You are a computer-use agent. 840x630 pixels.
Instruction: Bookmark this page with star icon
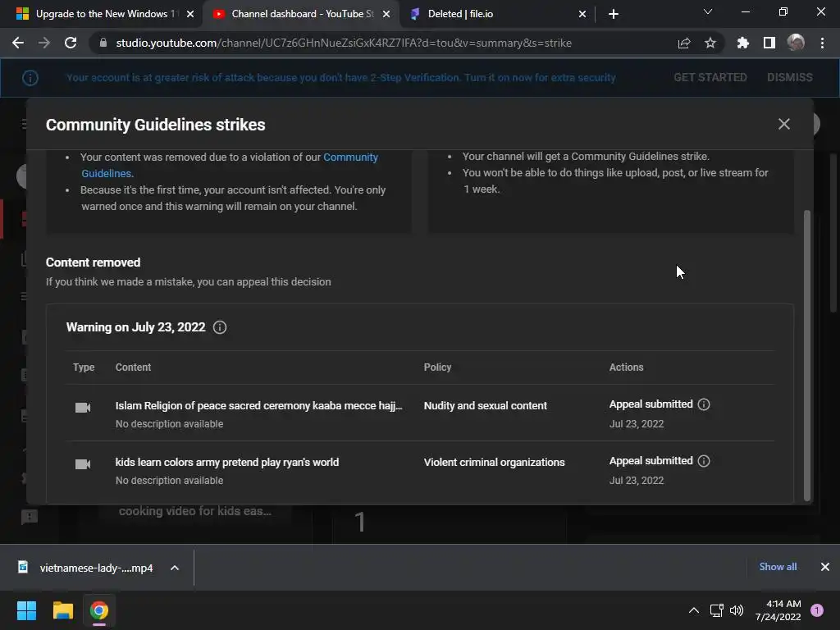710,43
